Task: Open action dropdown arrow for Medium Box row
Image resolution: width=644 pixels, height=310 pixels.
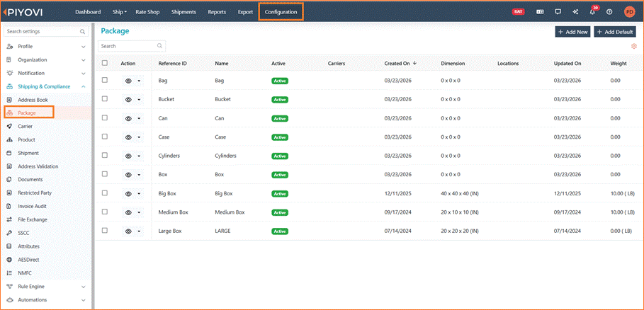Action: (139, 213)
